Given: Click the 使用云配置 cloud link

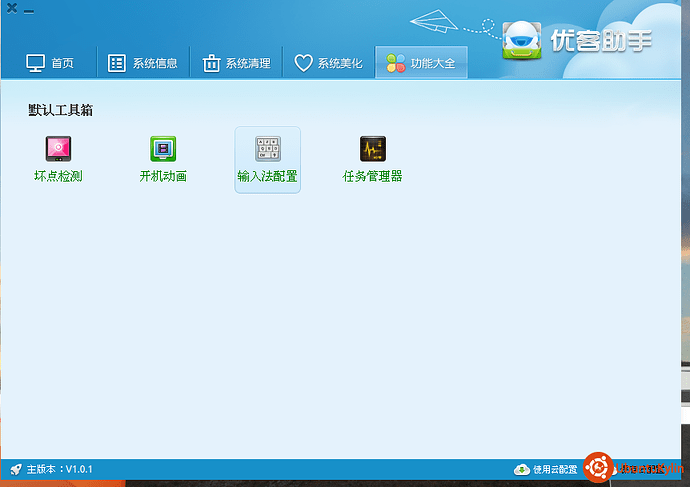Looking at the screenshot, I should pyautogui.click(x=555, y=469).
